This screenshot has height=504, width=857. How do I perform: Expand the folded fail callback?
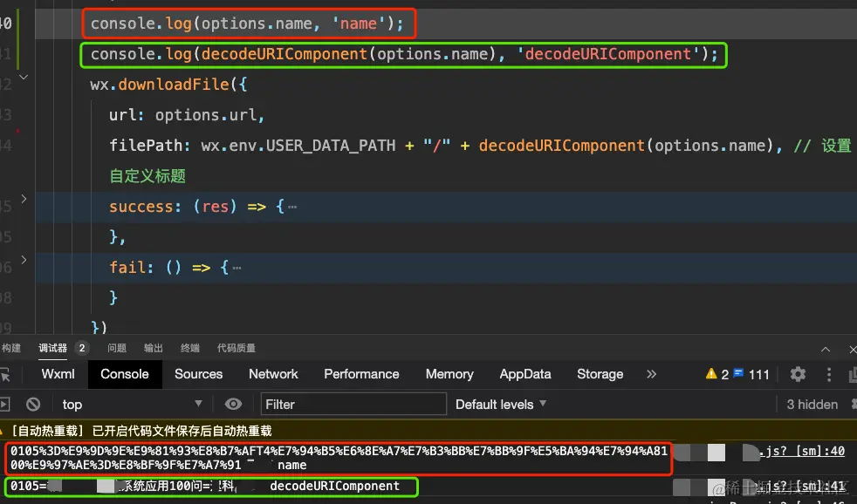24,260
